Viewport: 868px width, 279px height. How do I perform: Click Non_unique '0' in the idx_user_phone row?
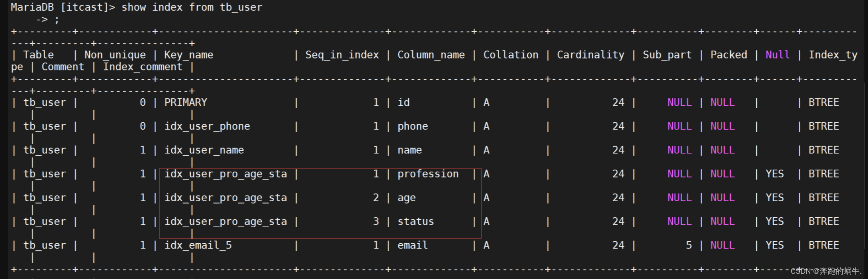tap(143, 127)
